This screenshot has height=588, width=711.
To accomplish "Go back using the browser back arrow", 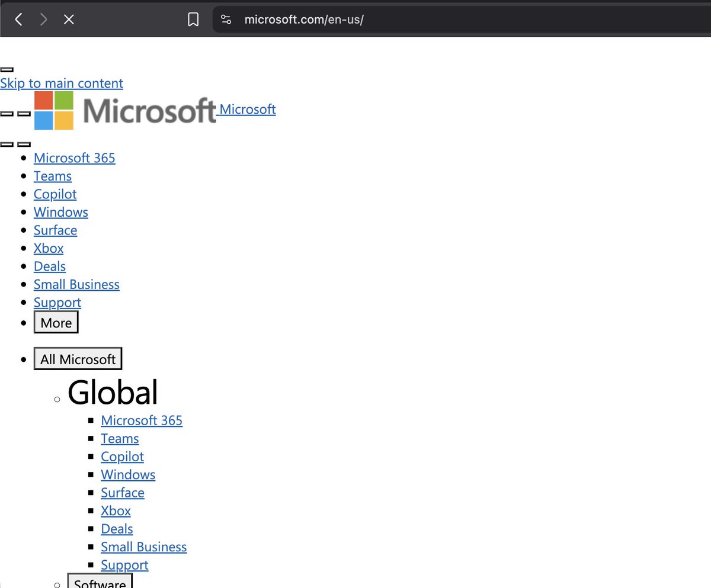I will (x=19, y=20).
